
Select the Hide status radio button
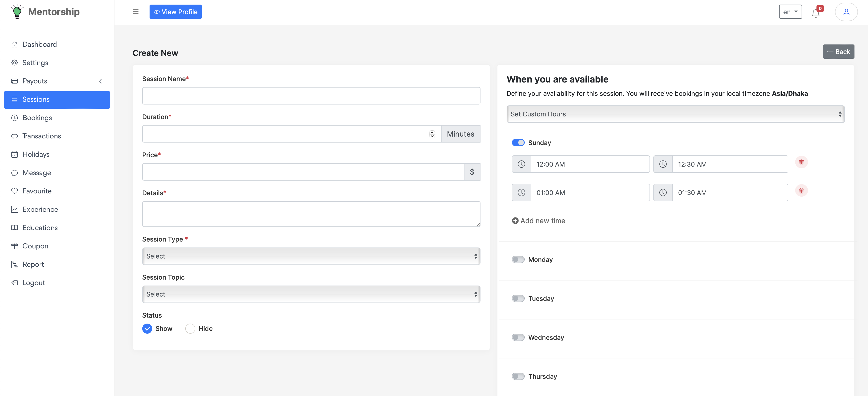(190, 329)
